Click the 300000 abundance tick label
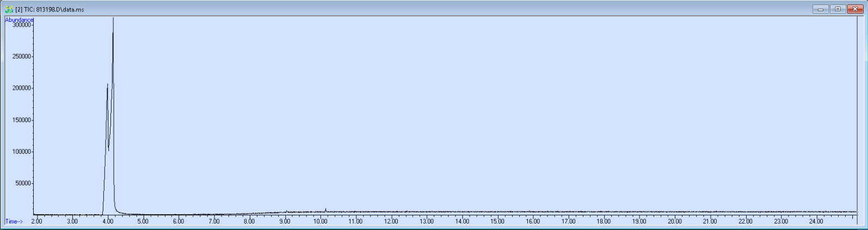The height and width of the screenshot is (230, 868). 22,25
